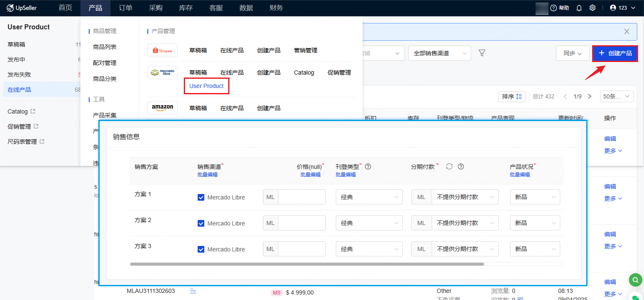
Task: Uncheck Mercado Libre for 方案 3
Action: point(201,249)
